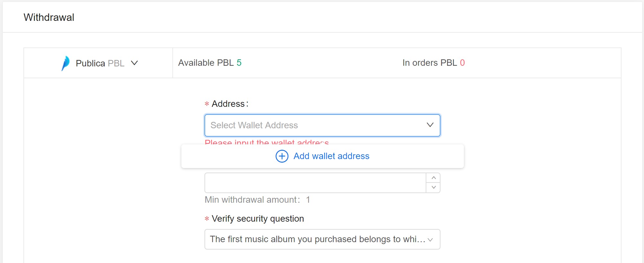Click the Min withdrawal amount hint
The height and width of the screenshot is (263, 644).
point(257,200)
